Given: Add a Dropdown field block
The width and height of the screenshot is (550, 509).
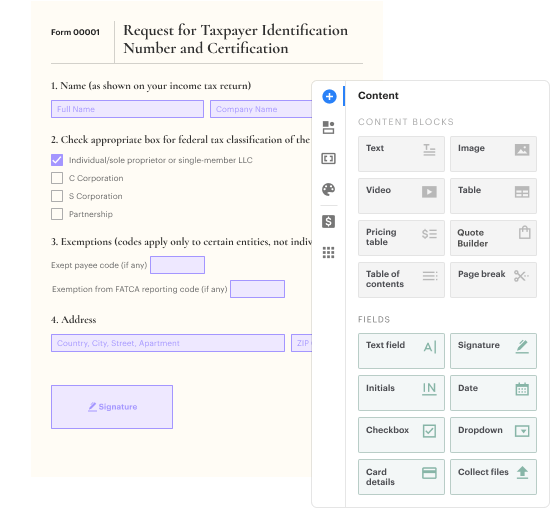Looking at the screenshot, I should (x=493, y=435).
